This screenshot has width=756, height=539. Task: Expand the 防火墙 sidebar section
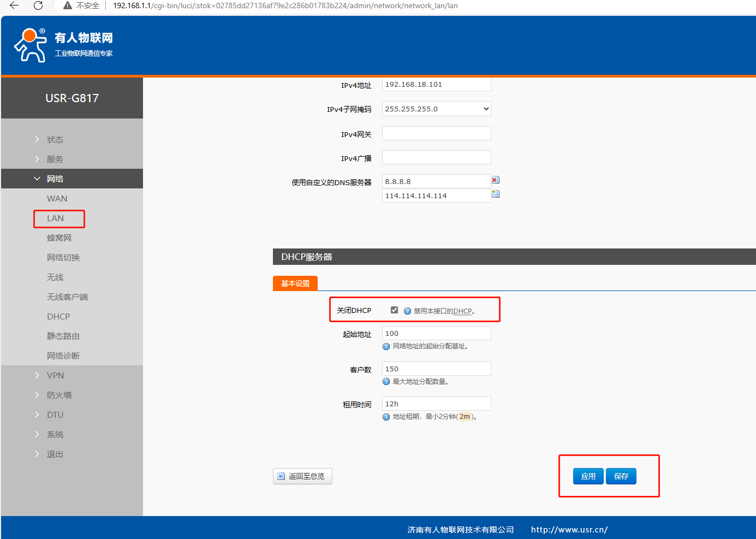[x=59, y=395]
